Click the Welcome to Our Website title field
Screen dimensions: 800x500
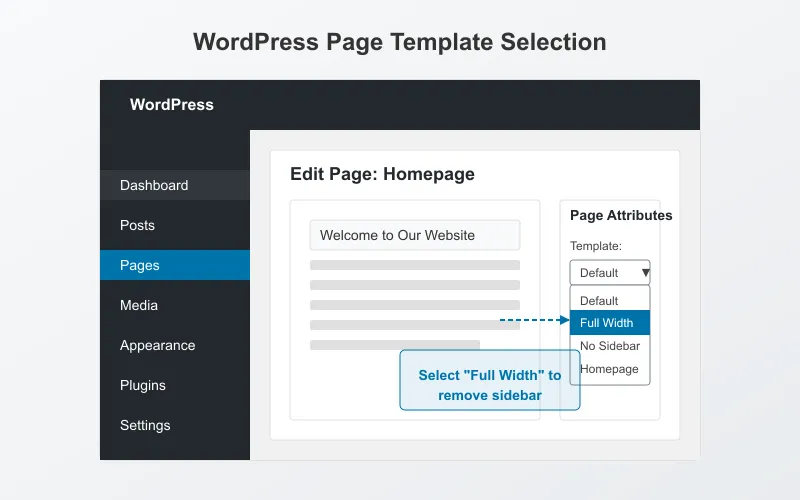[415, 235]
